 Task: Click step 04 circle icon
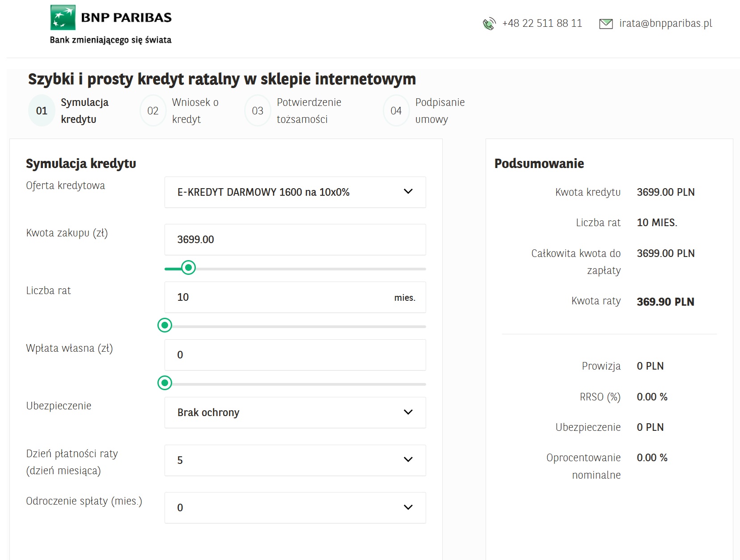(396, 111)
